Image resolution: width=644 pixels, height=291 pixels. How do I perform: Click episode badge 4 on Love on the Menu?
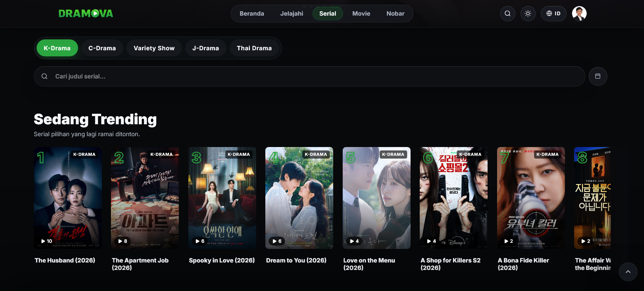[x=354, y=241]
